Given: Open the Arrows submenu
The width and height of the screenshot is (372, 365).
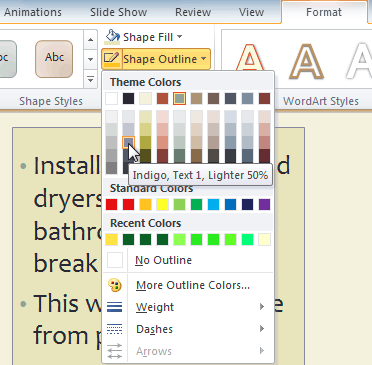Looking at the screenshot, I should point(188,351).
